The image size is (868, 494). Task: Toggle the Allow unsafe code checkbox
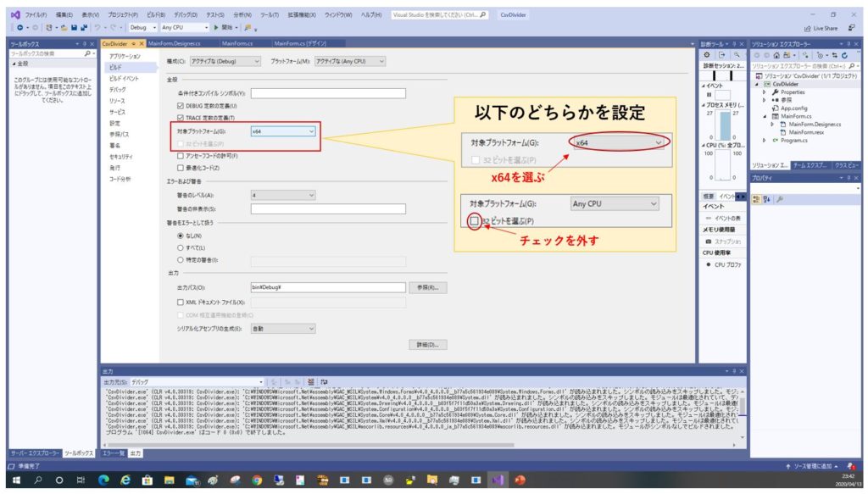[181, 156]
